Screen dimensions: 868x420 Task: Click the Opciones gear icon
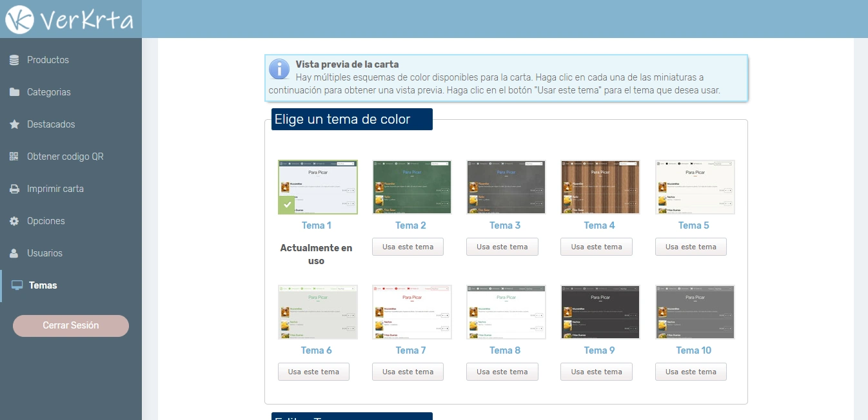point(14,221)
